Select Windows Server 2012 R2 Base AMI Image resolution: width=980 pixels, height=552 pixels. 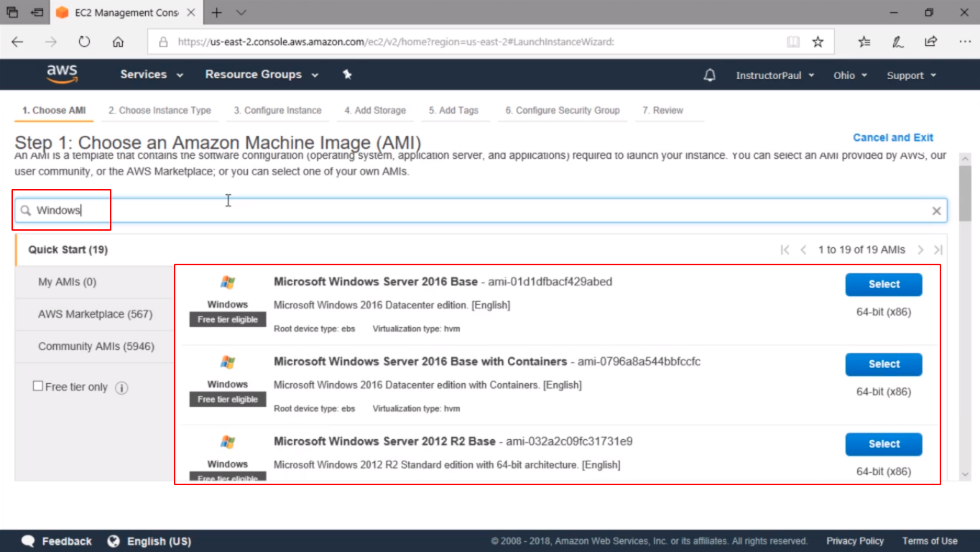pyautogui.click(x=884, y=444)
